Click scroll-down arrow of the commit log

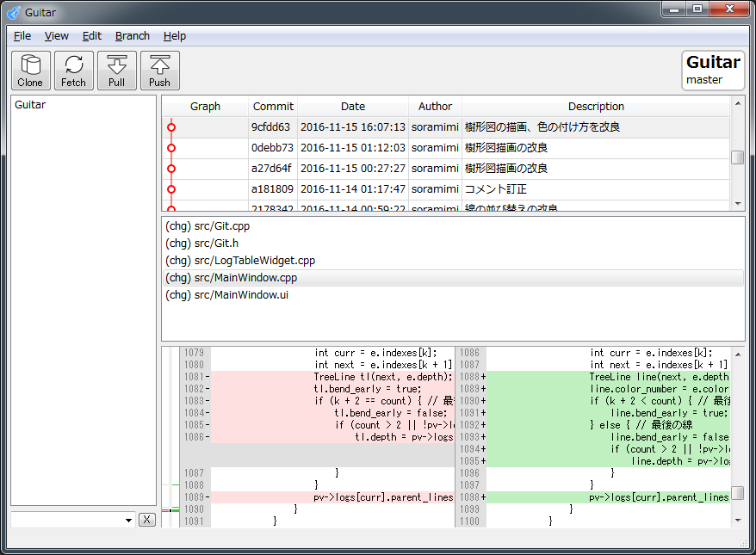click(738, 204)
